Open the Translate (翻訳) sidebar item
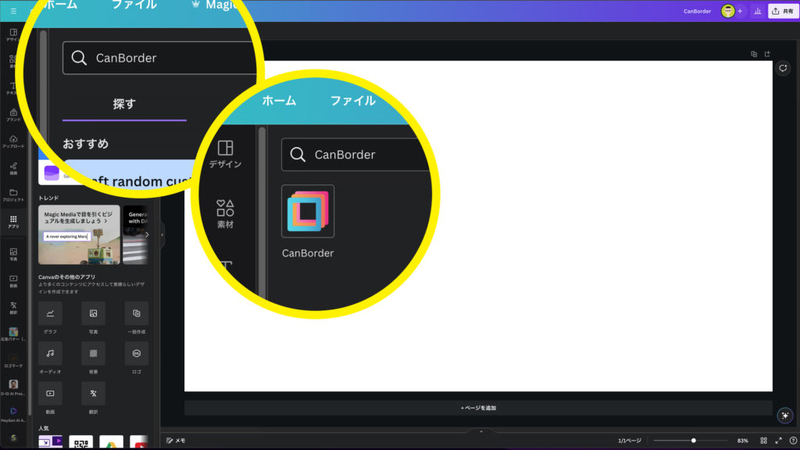This screenshot has width=800, height=450. tap(13, 308)
